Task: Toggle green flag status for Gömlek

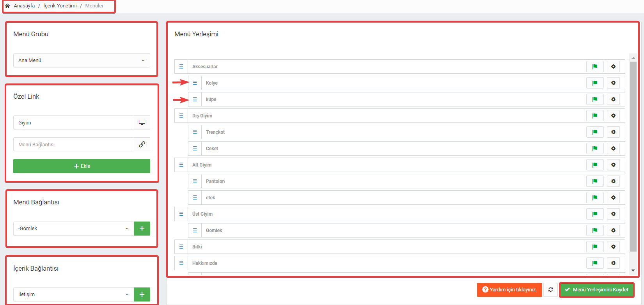Action: [x=595, y=231]
